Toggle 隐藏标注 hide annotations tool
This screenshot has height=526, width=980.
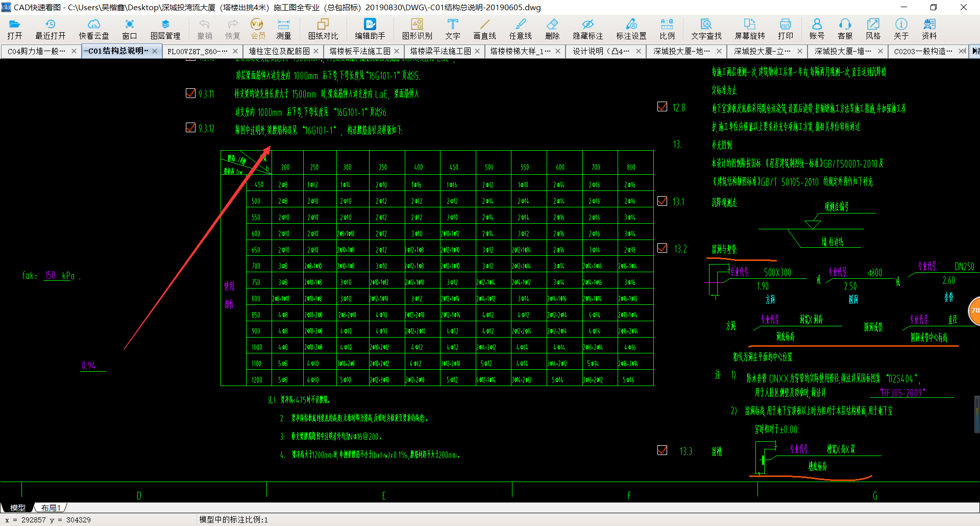[588, 29]
